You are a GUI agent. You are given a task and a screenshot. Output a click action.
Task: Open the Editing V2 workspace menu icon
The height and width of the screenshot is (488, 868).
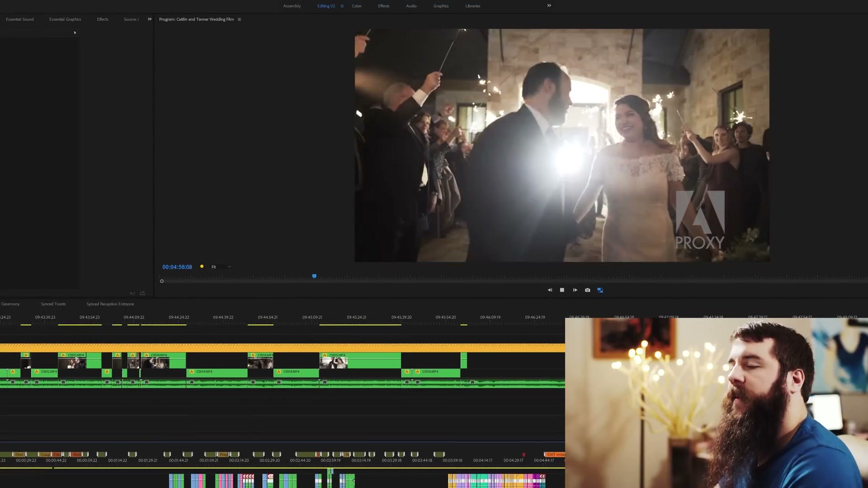click(342, 6)
